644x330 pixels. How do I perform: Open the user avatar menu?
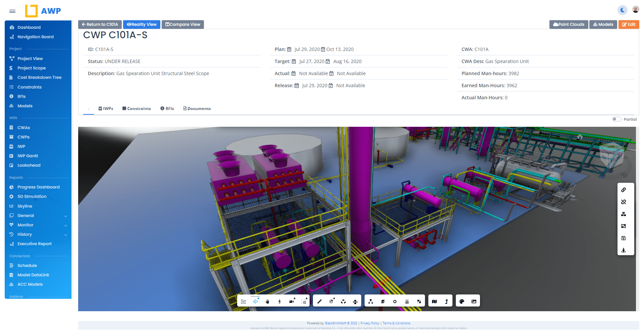(636, 9)
